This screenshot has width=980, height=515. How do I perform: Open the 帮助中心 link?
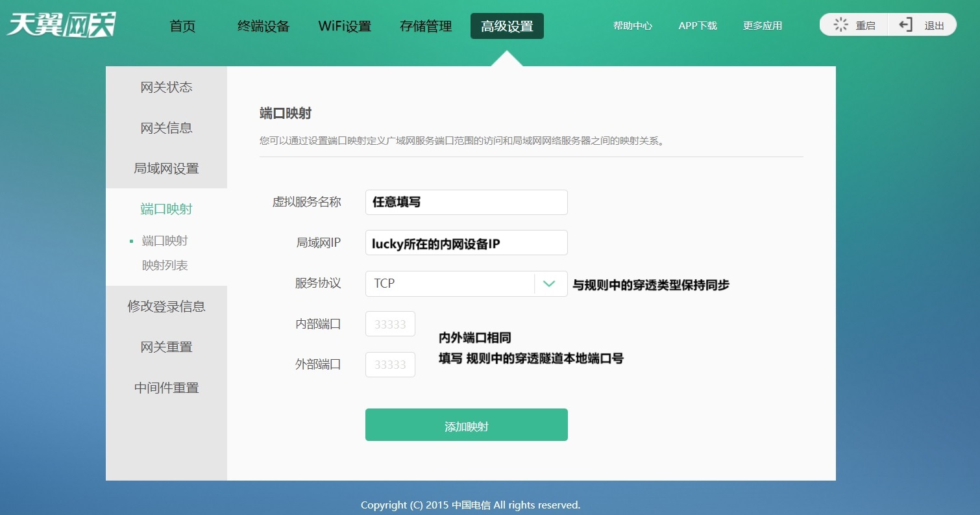tap(633, 26)
